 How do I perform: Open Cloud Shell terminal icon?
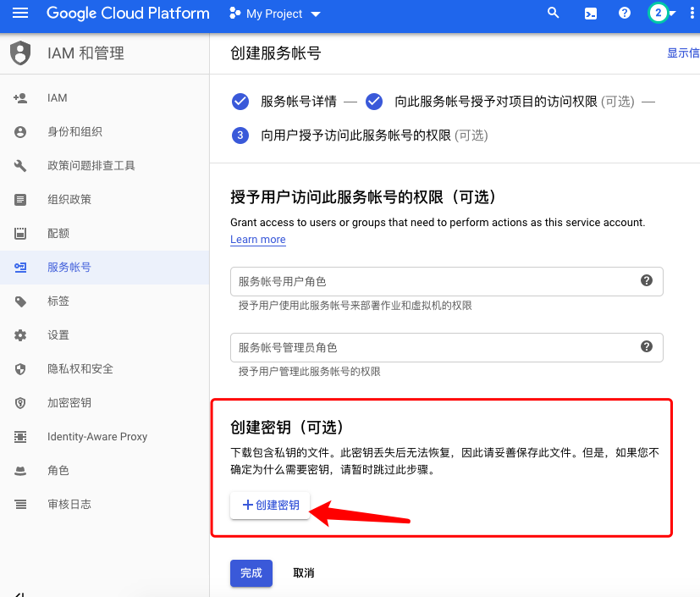point(591,14)
